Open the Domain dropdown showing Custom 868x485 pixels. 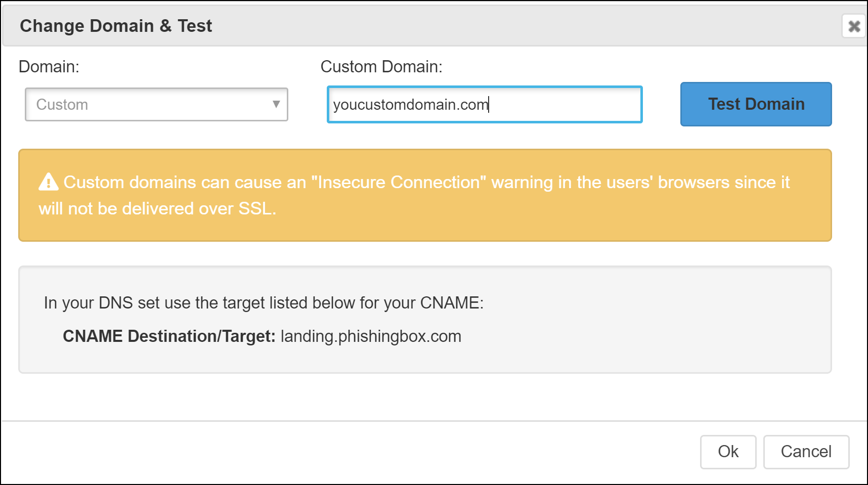[x=156, y=105]
